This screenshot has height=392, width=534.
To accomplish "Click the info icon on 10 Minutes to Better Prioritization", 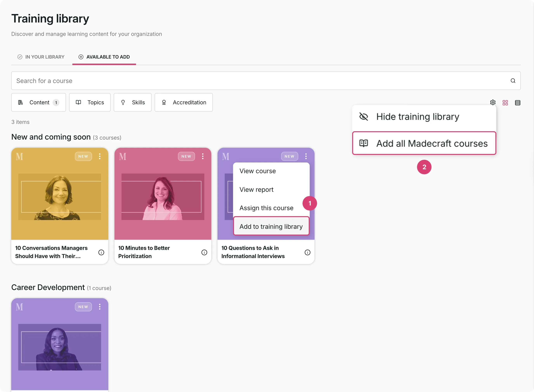I will pos(204,252).
